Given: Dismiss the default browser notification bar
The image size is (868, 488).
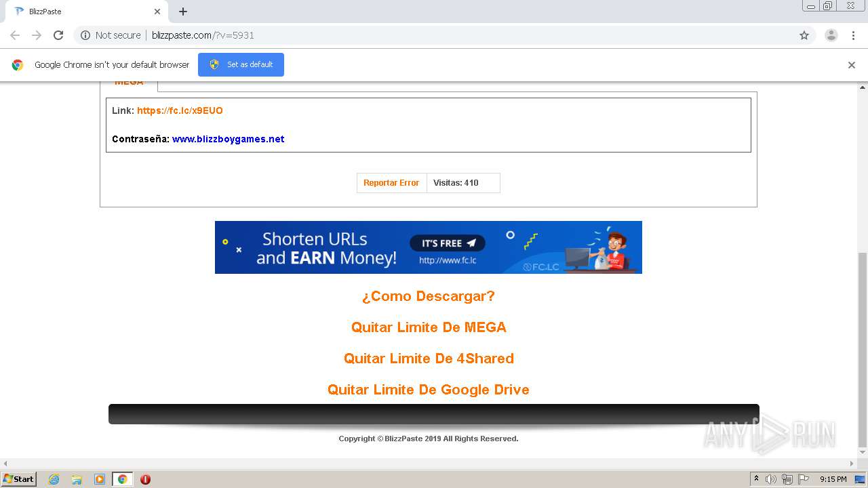Looking at the screenshot, I should coord(852,65).
